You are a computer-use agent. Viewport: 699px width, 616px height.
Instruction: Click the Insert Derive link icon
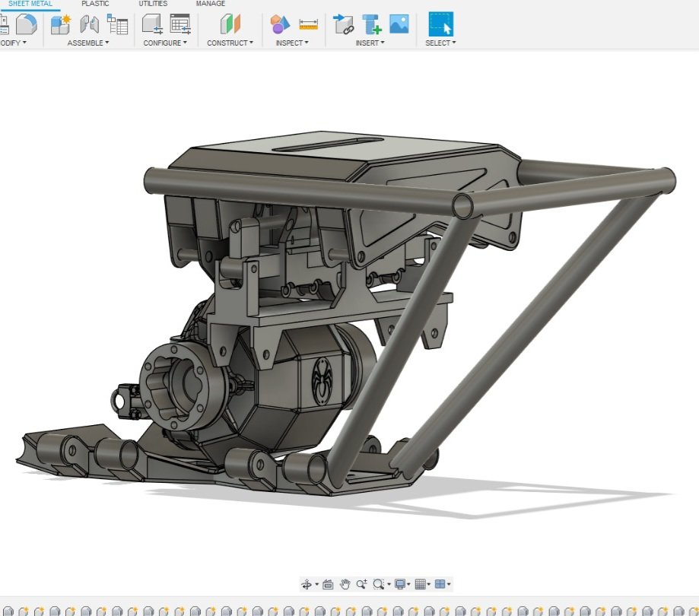(x=343, y=24)
